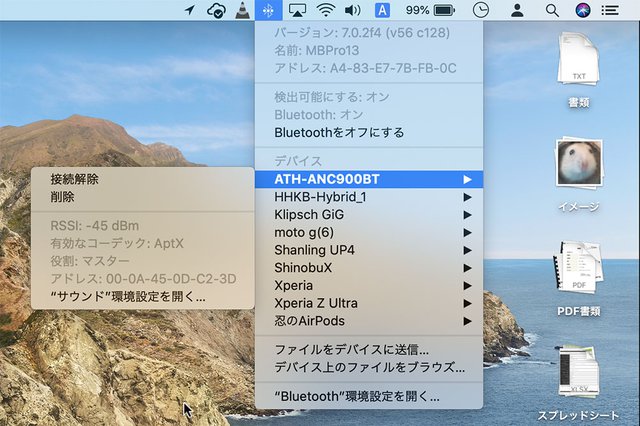
Task: Click the Bluetooth icon in menu bar
Action: [x=268, y=11]
